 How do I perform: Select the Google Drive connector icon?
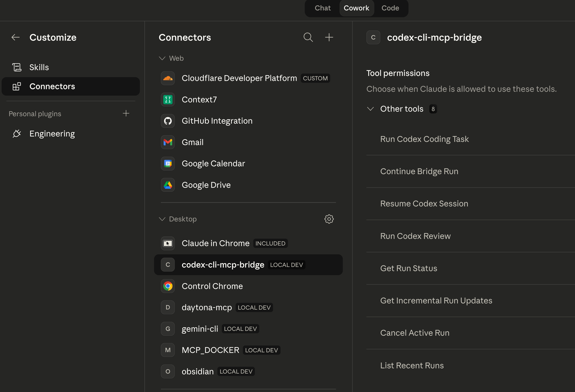(x=168, y=185)
